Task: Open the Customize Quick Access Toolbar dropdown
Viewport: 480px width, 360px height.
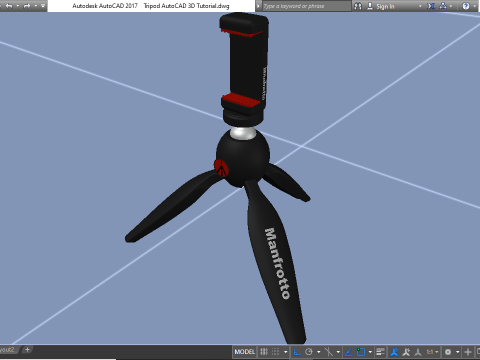Action: tap(43, 6)
